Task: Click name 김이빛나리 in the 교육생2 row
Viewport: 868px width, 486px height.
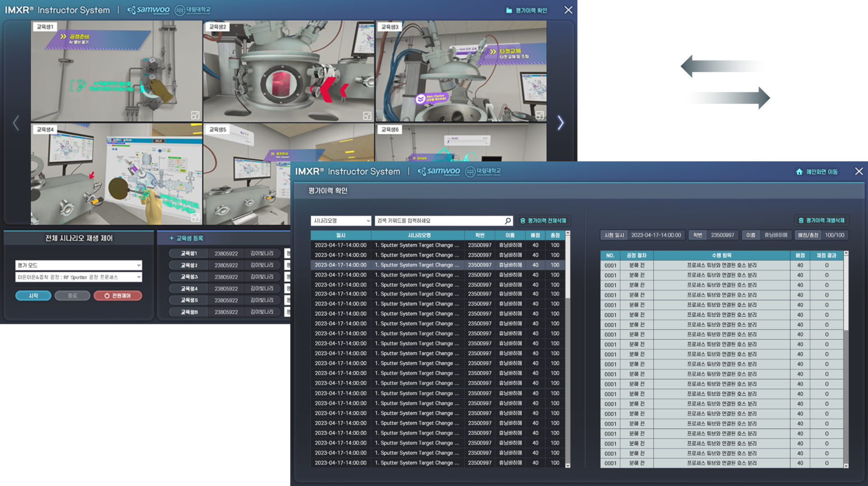Action: pos(262,265)
